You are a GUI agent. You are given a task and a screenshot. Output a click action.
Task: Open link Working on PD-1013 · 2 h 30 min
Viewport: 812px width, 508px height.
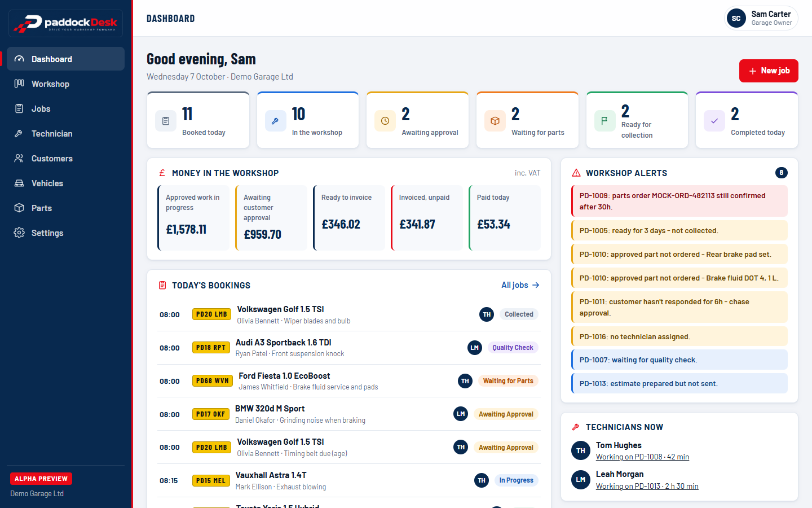point(647,486)
